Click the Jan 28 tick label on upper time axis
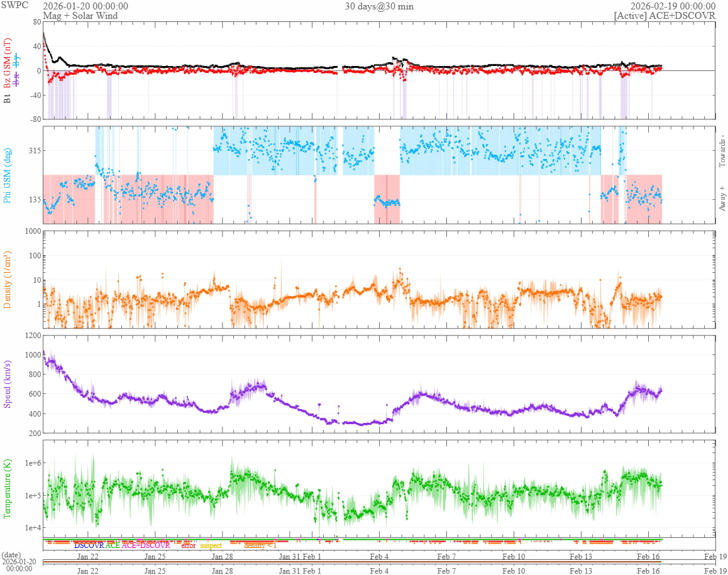 click(223, 557)
